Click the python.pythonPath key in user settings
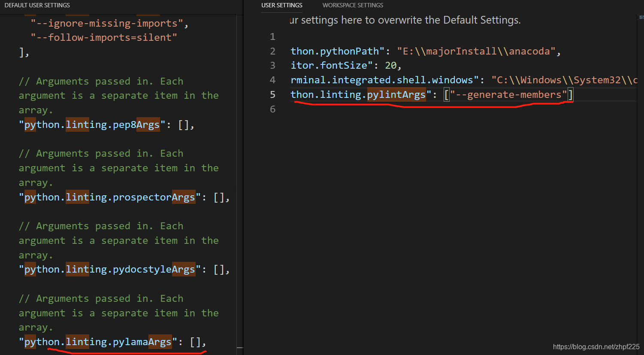This screenshot has height=355, width=644. tap(337, 52)
